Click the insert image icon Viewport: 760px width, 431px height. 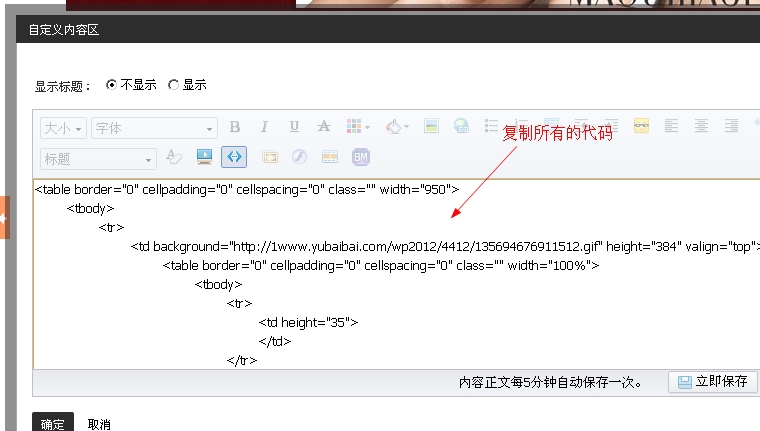[431, 127]
